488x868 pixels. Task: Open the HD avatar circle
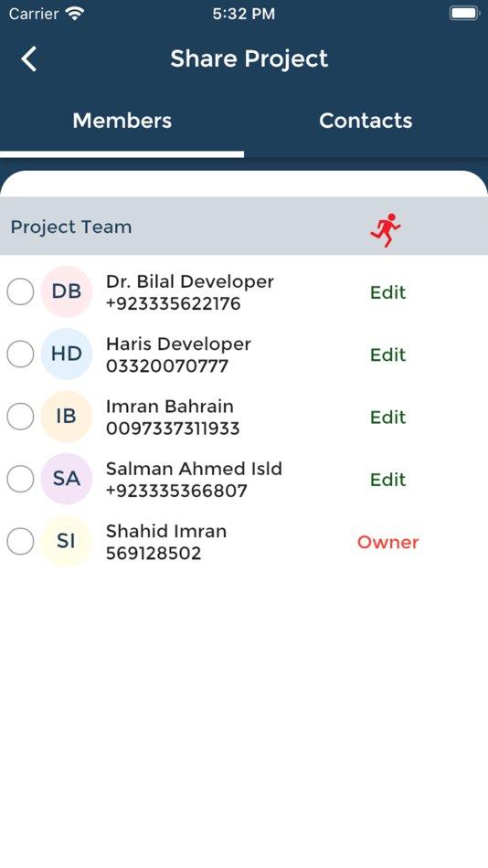(67, 355)
